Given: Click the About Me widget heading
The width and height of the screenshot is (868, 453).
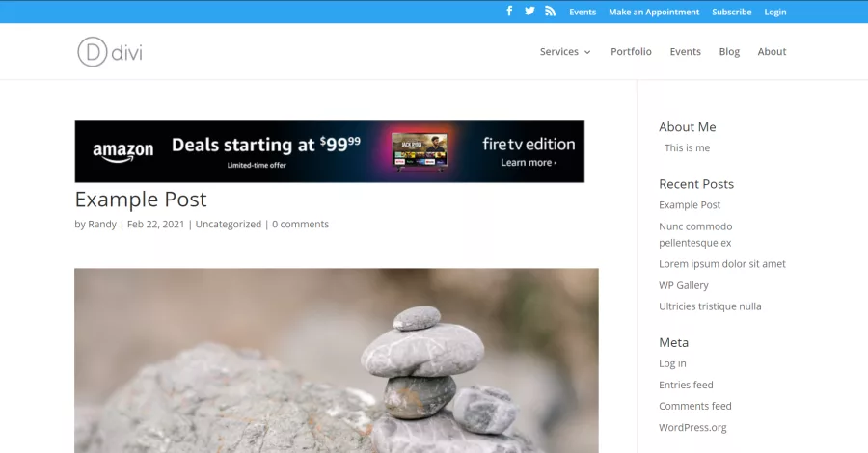Looking at the screenshot, I should [x=687, y=127].
